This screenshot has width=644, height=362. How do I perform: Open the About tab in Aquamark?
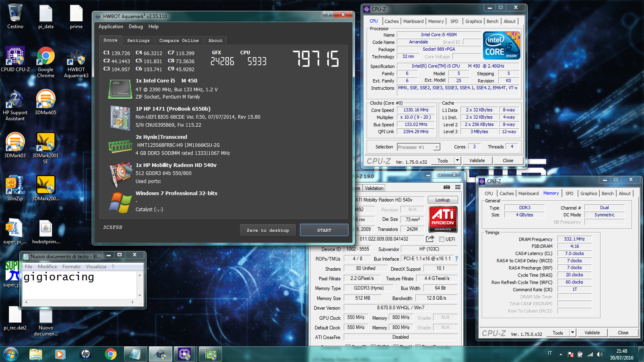pos(215,40)
